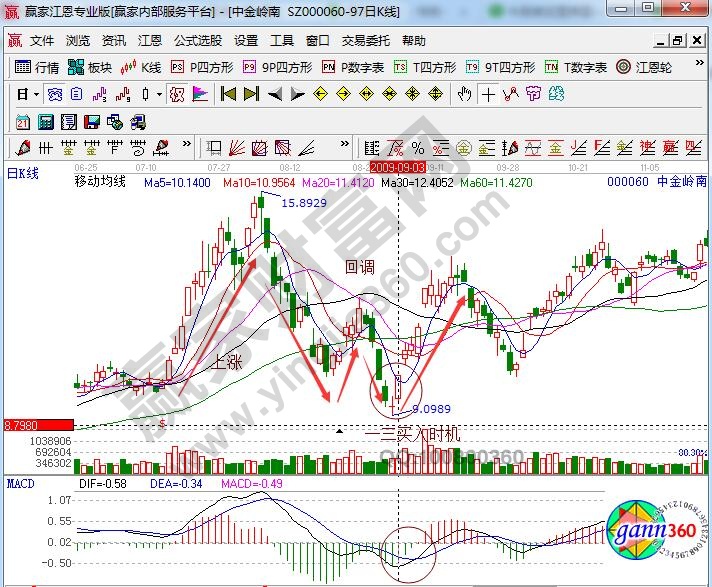This screenshot has height=587, width=712.
Task: Click the 板块 toolbar button
Action: click(90, 67)
